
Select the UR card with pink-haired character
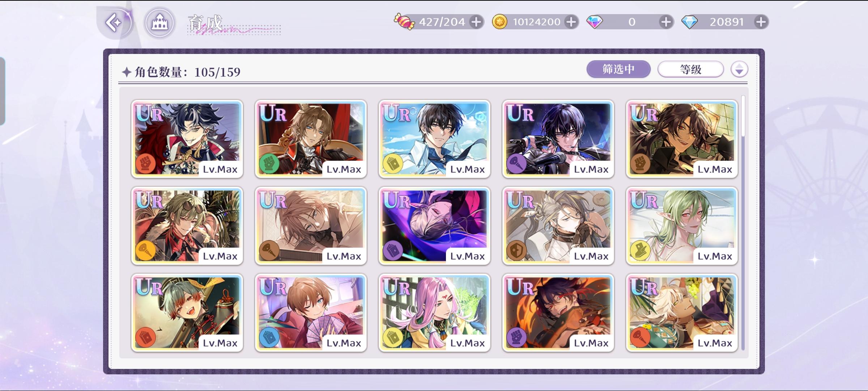tap(434, 313)
